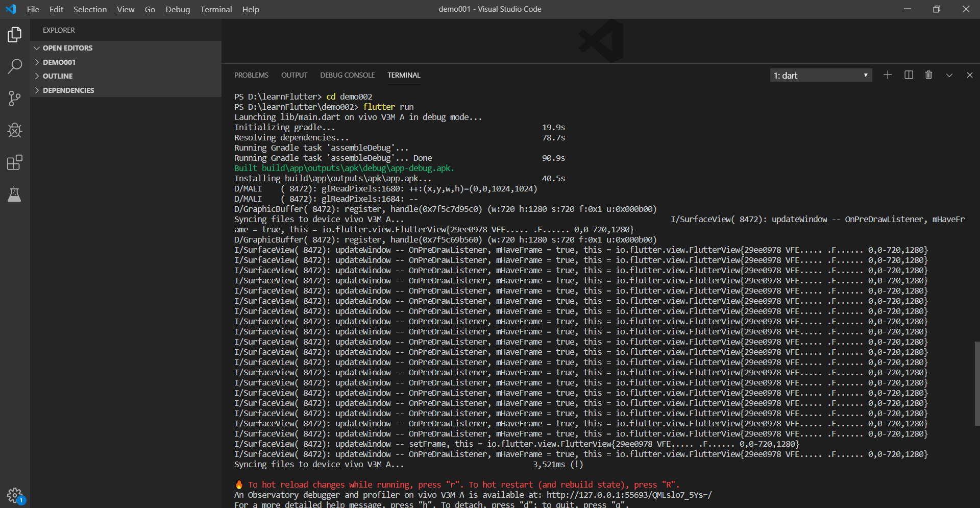The height and width of the screenshot is (508, 980).
Task: Open the Terminal menu
Action: (x=216, y=9)
